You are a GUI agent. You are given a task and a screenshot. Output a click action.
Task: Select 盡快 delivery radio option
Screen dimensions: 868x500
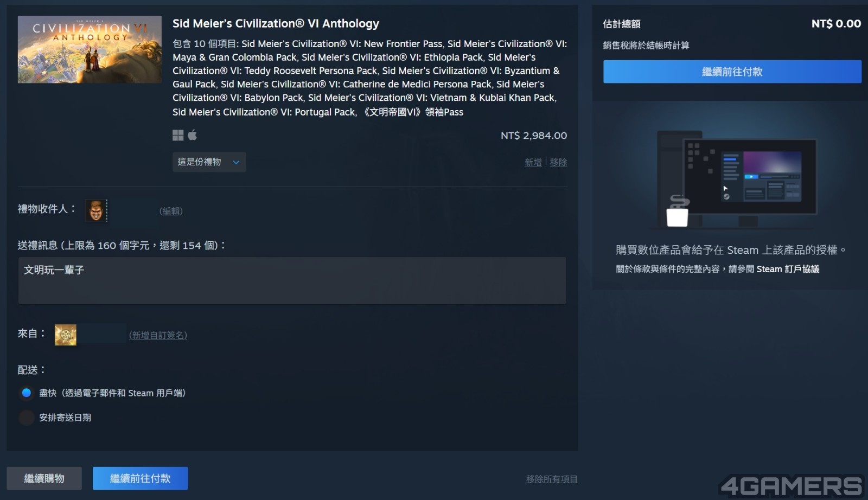(x=27, y=393)
